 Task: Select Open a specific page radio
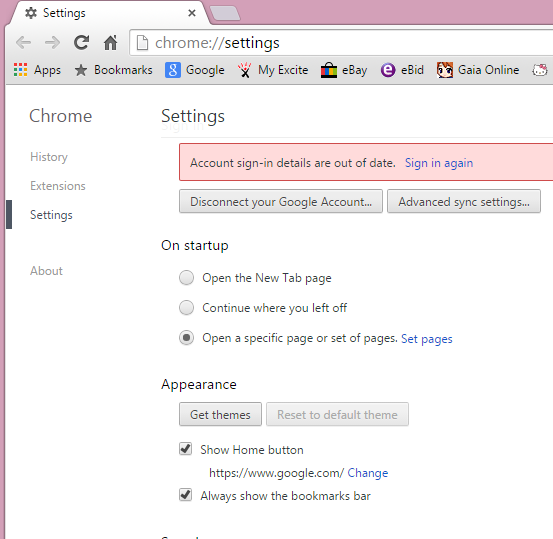186,338
